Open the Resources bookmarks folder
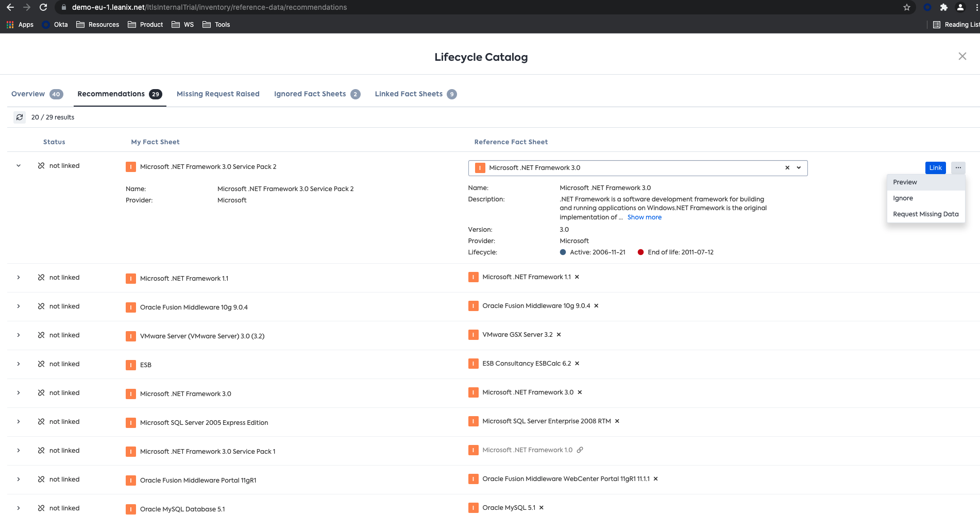Screen dimensions: 980x515 (98, 24)
